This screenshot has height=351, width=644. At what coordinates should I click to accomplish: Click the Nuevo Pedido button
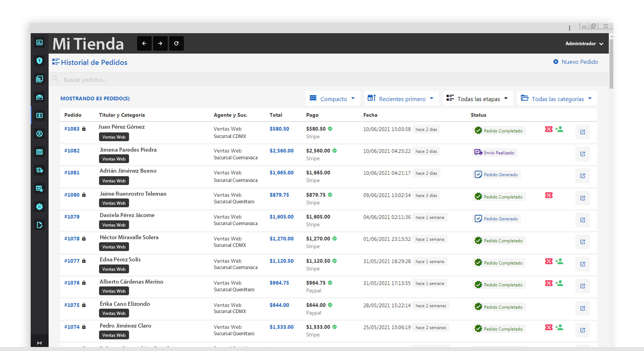click(576, 62)
